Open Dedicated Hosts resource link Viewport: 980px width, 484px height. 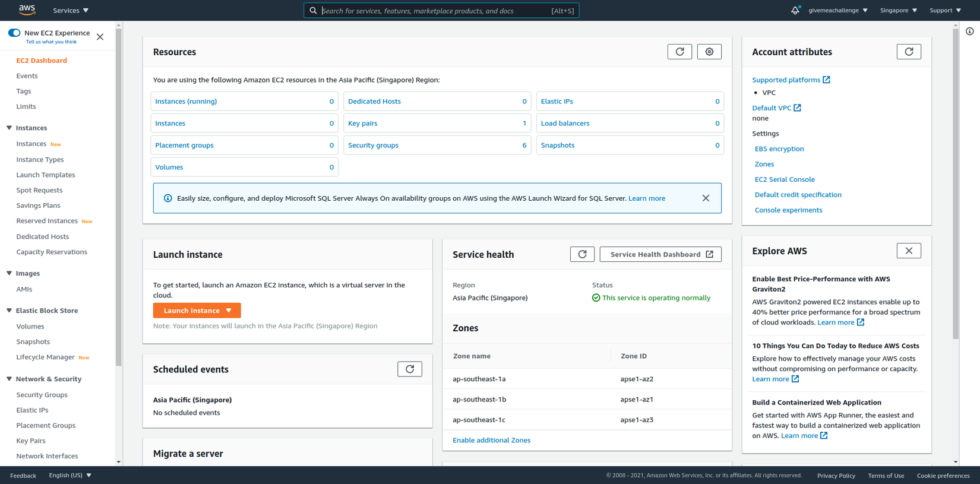[374, 102]
